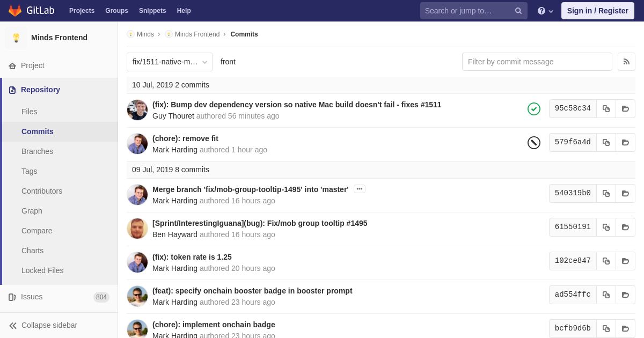Click Sign in / Register button
The image size is (644, 338).
pyautogui.click(x=598, y=11)
